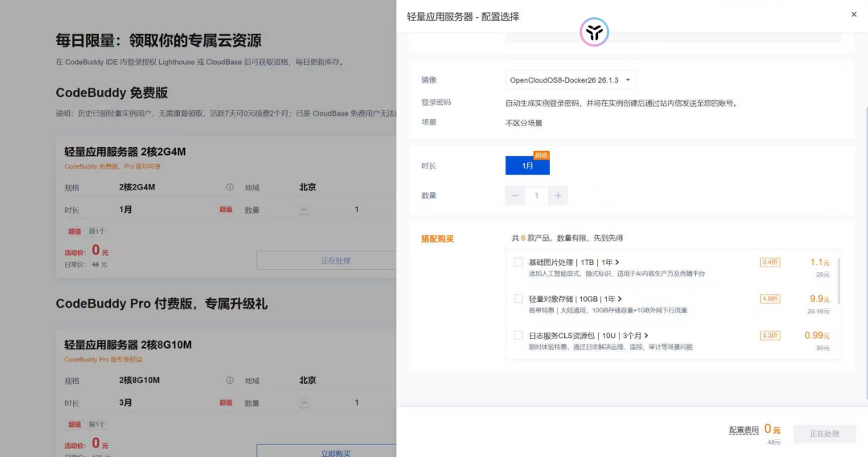Select the 1月 duration option
The height and width of the screenshot is (457, 868).
pos(527,165)
